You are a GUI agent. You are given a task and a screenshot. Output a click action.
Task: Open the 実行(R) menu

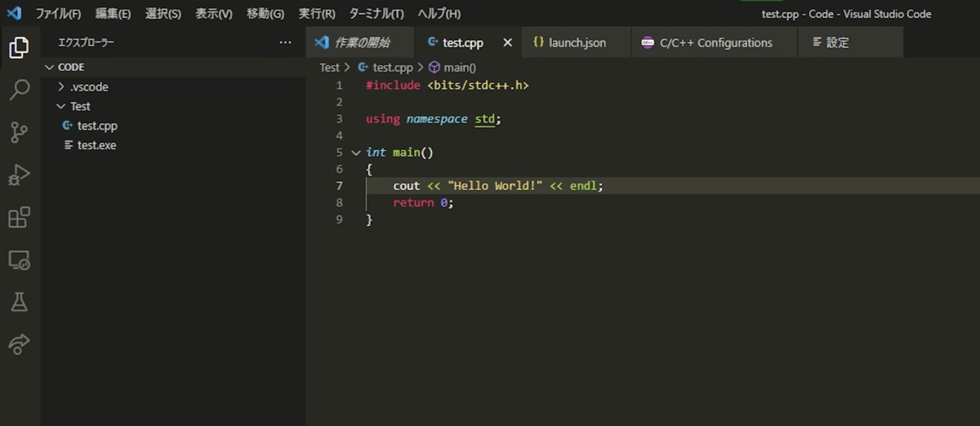tap(317, 14)
